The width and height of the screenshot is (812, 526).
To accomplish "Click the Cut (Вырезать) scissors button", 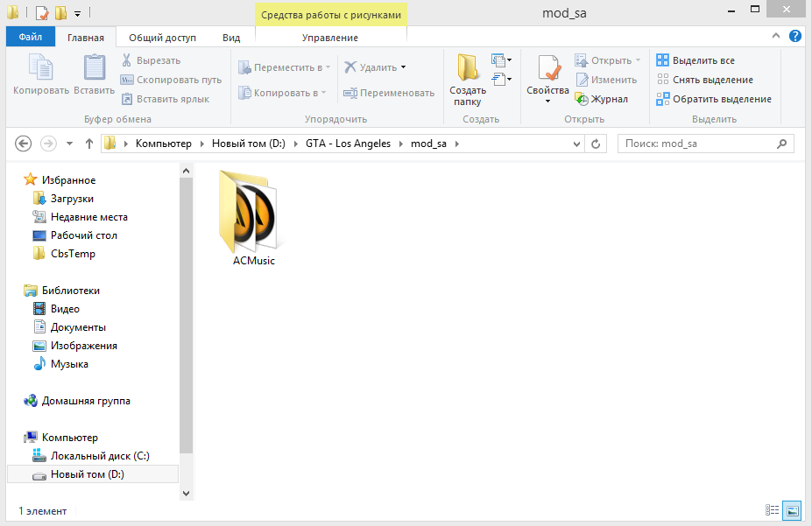I will click(151, 60).
